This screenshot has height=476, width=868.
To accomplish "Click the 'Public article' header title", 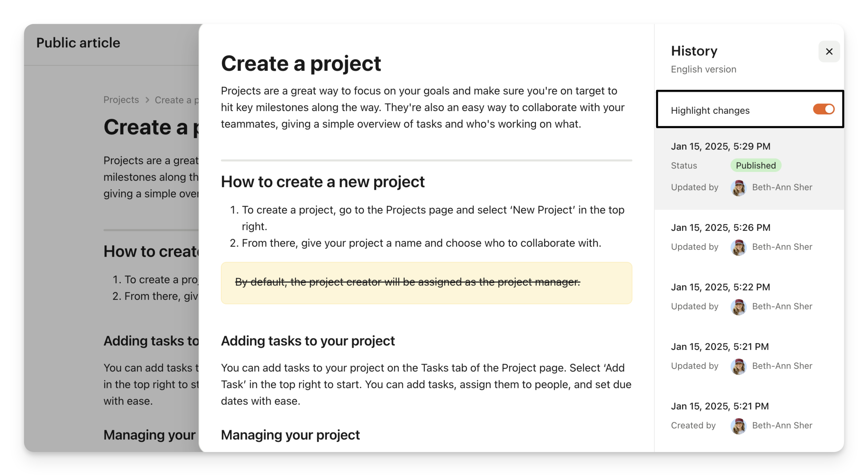I will pyautogui.click(x=78, y=43).
